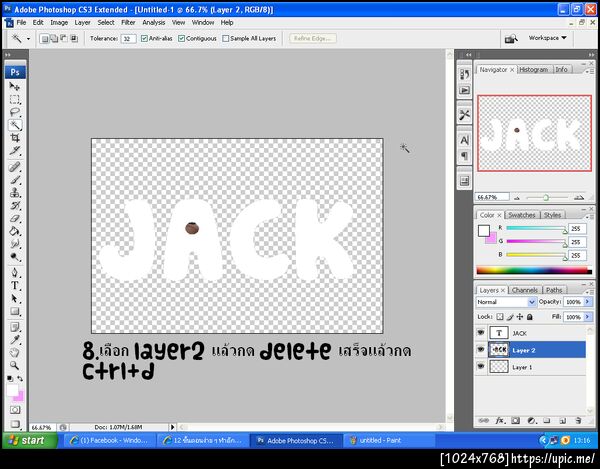Select the Zoom tool in toolbox
Screen dimensions: 600x469
[15, 366]
